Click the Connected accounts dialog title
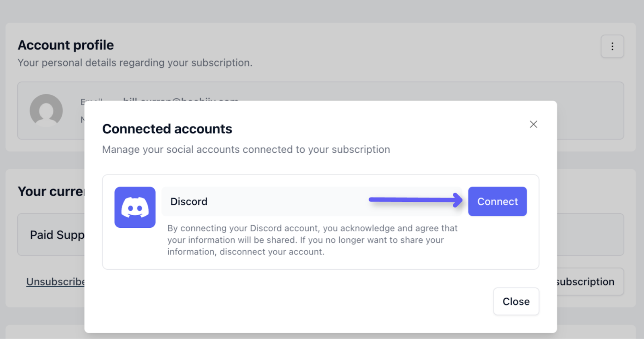 pos(167,129)
